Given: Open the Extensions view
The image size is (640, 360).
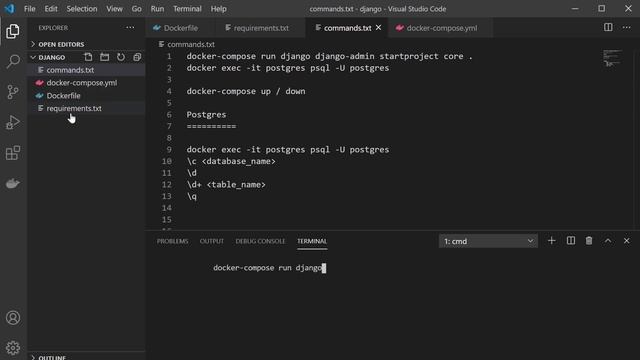Looking at the screenshot, I should (13, 153).
